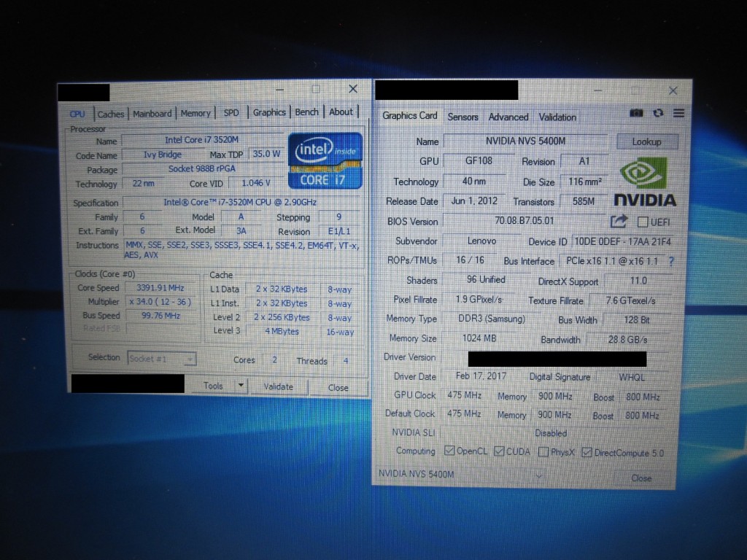Image resolution: width=747 pixels, height=560 pixels.
Task: Toggle the UEFI checkbox
Action: (x=643, y=222)
